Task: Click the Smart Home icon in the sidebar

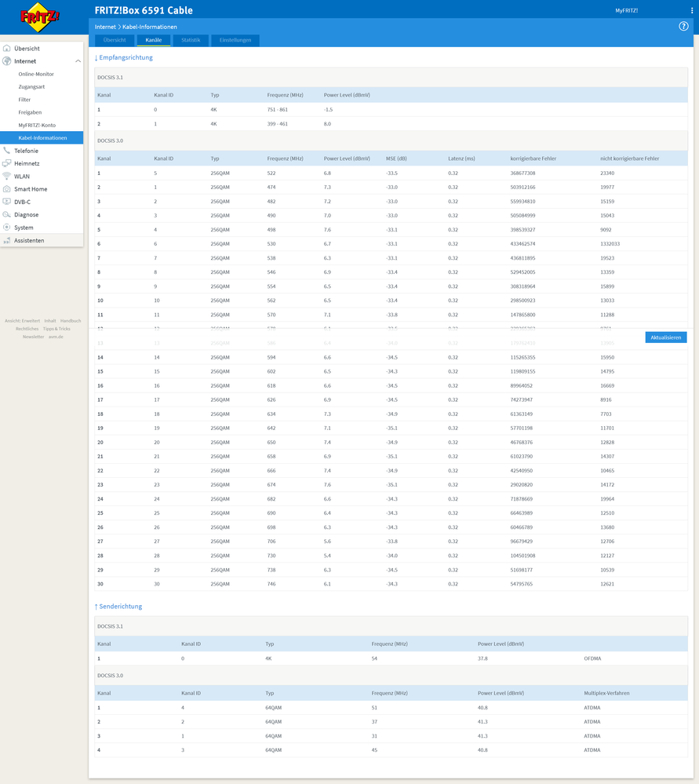Action: click(x=8, y=188)
